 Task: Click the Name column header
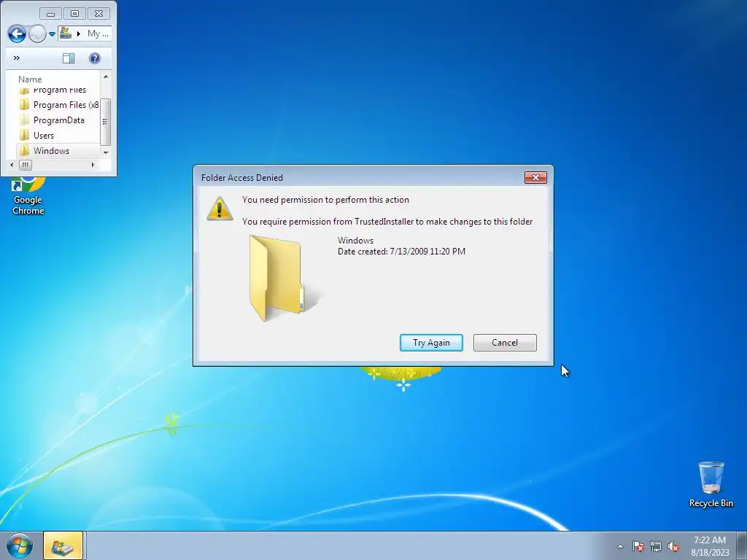point(30,79)
